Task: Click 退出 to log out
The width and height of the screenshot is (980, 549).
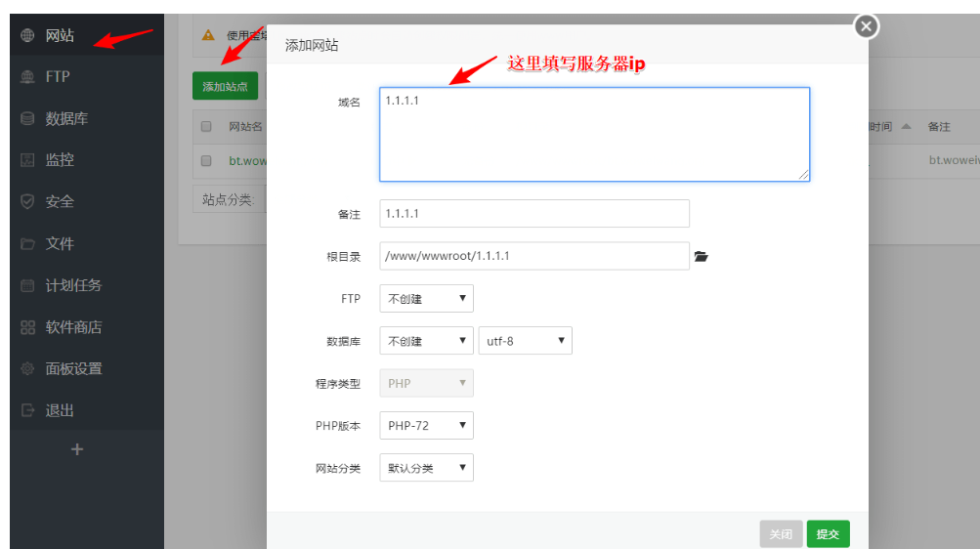Action: point(59,410)
